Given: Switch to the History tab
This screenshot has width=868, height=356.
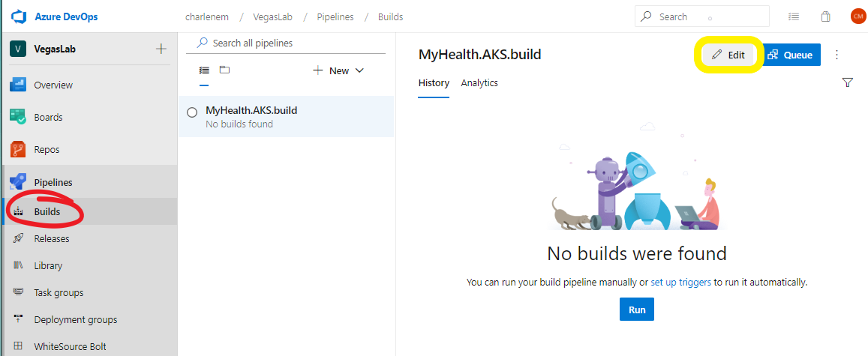Looking at the screenshot, I should pyautogui.click(x=434, y=83).
